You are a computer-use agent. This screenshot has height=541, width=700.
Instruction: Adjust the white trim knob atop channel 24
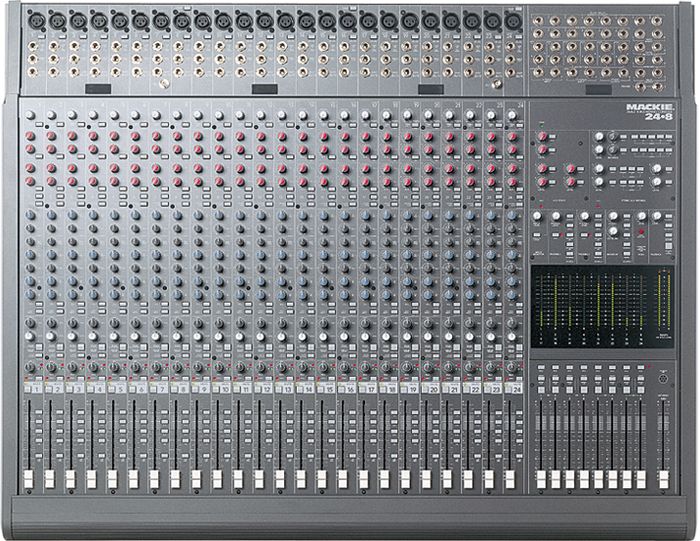512,115
